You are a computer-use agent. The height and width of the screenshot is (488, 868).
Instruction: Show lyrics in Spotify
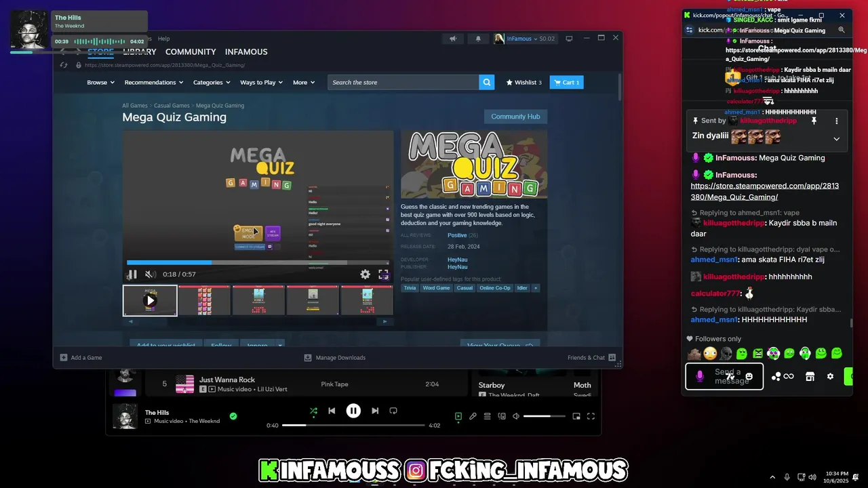click(x=473, y=416)
